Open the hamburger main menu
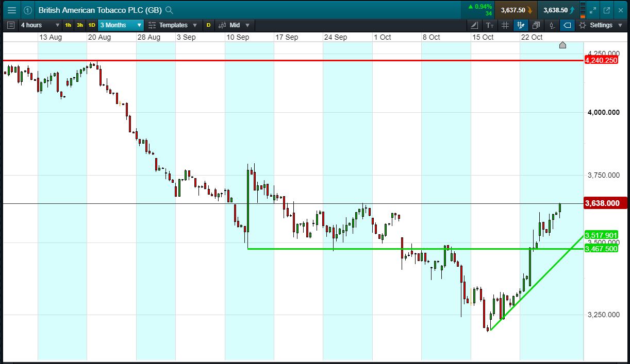630x364 pixels. point(11,10)
